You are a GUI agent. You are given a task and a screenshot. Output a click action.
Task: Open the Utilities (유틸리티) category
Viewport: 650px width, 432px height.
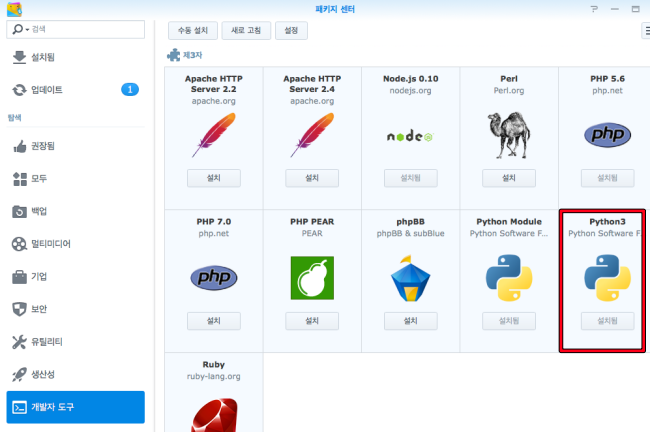pyautogui.click(x=75, y=342)
